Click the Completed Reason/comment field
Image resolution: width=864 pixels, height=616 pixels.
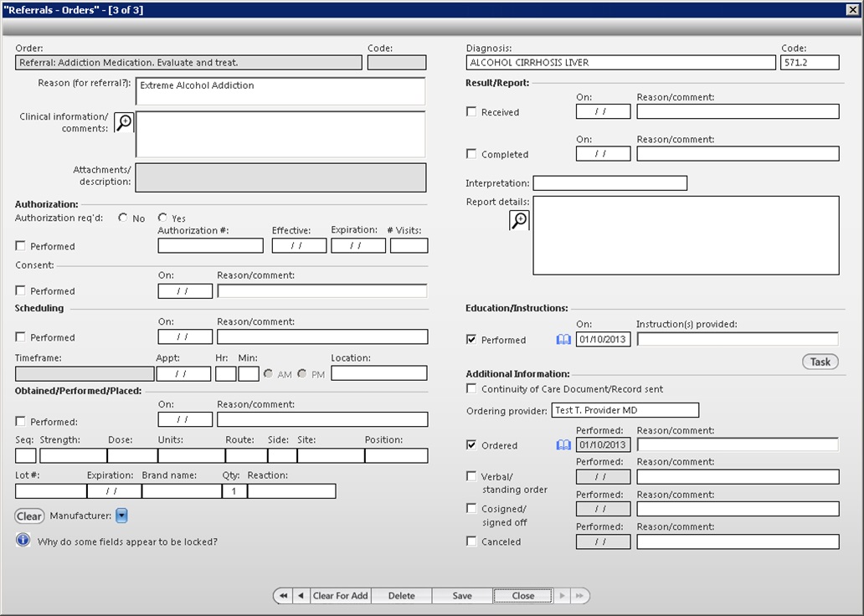pyautogui.click(x=738, y=154)
